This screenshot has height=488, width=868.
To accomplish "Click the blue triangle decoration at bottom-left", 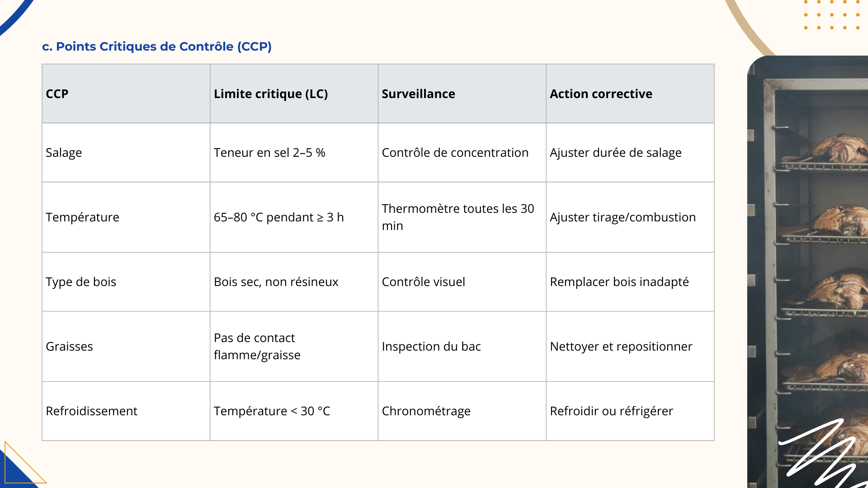I will 17,468.
